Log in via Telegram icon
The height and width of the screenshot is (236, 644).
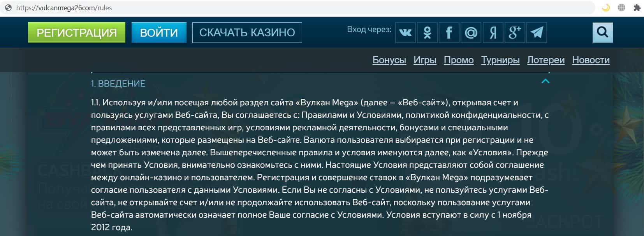point(537,32)
